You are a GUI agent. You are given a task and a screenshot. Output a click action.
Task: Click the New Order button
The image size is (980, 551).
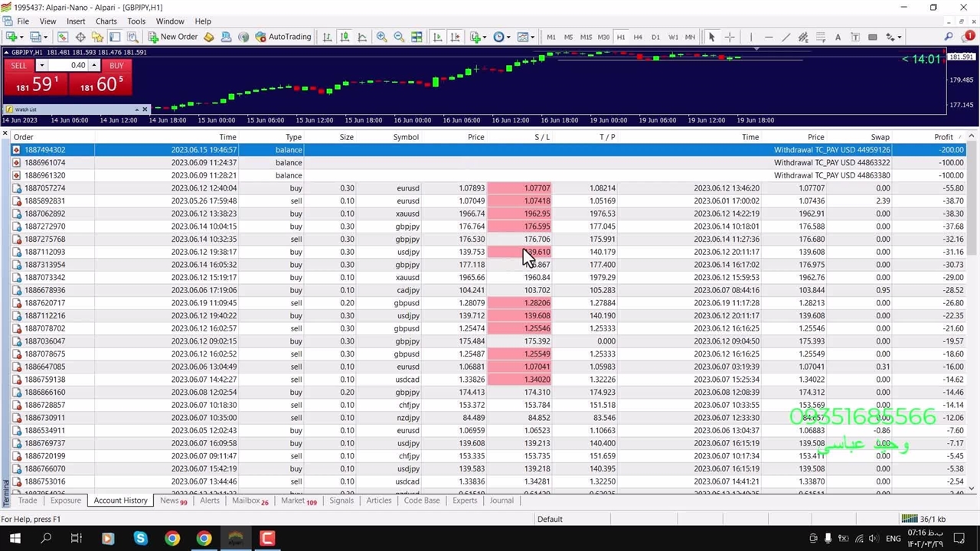coord(172,37)
